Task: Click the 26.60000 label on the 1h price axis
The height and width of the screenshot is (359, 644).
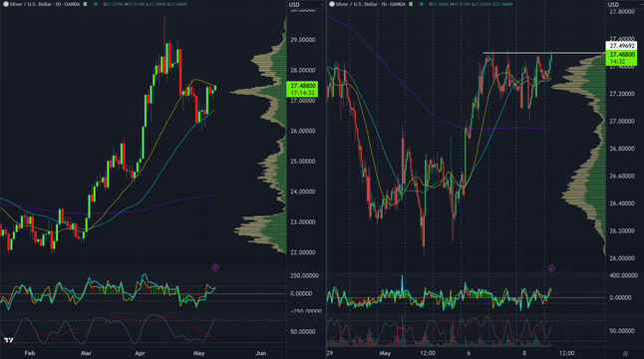Action: [622, 176]
